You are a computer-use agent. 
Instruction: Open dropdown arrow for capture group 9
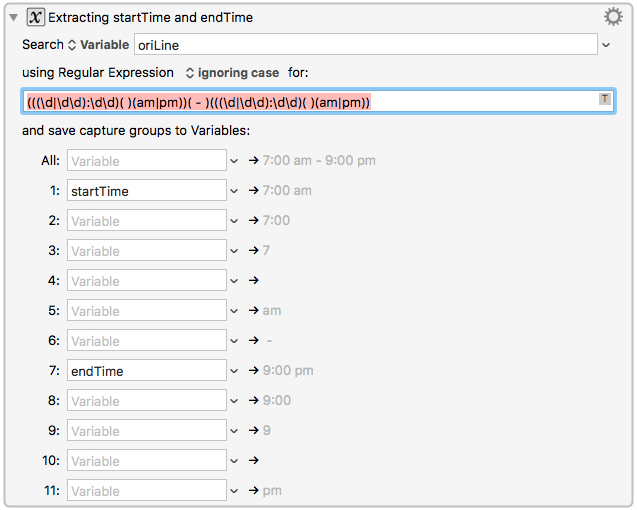click(x=235, y=431)
